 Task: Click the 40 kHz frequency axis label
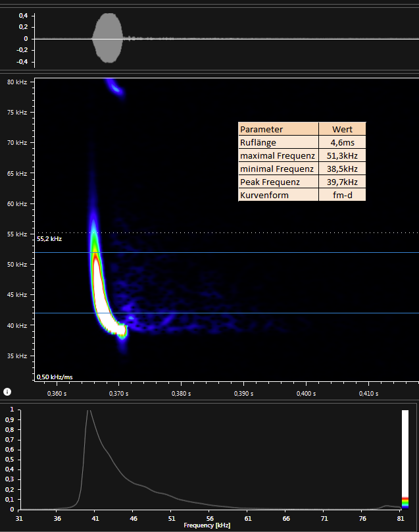[17, 325]
